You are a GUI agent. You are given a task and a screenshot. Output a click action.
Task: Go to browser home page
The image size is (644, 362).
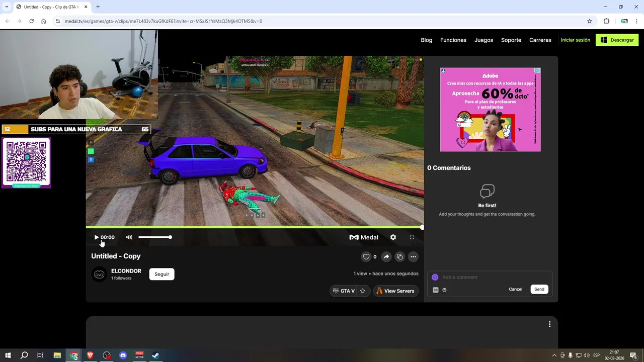(43, 21)
